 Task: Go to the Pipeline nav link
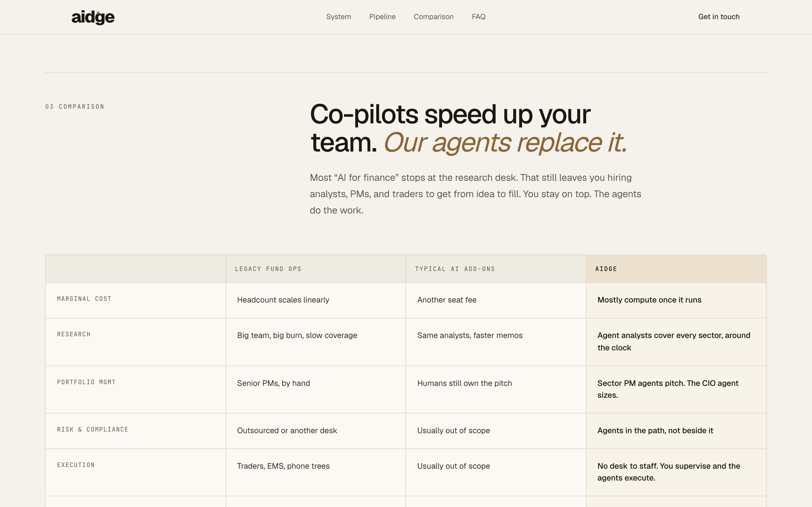coord(382,17)
